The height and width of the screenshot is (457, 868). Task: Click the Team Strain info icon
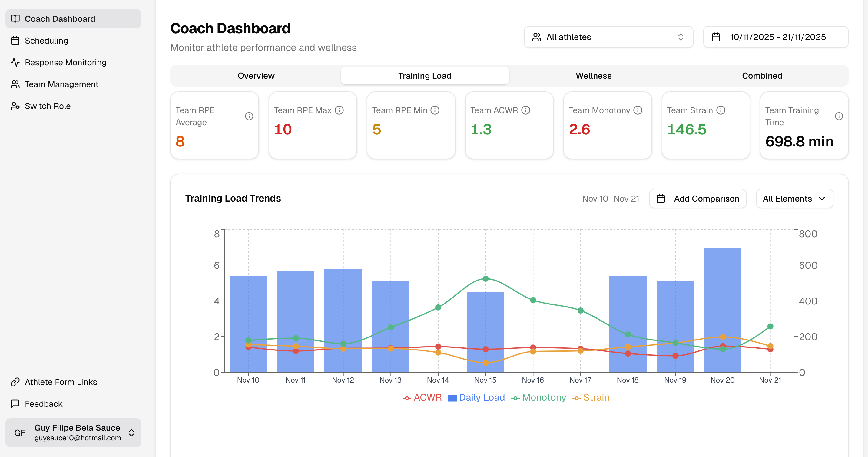(721, 110)
